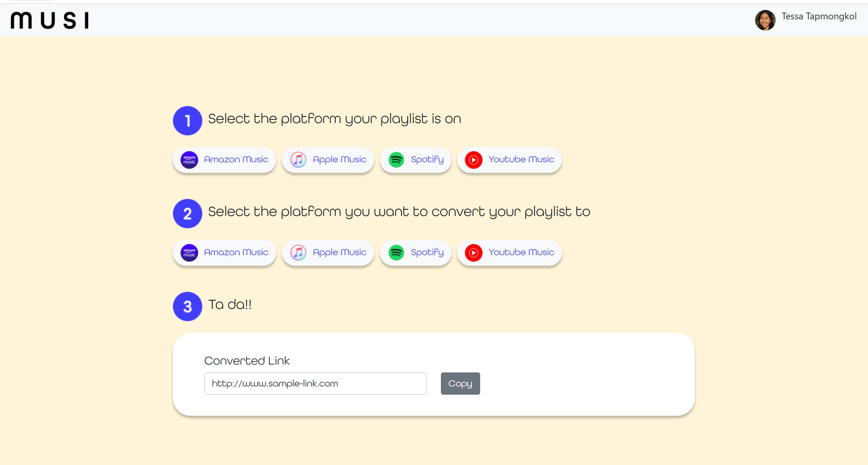Click YouTube Music icon in destination row
The height and width of the screenshot is (465, 868).
click(473, 253)
